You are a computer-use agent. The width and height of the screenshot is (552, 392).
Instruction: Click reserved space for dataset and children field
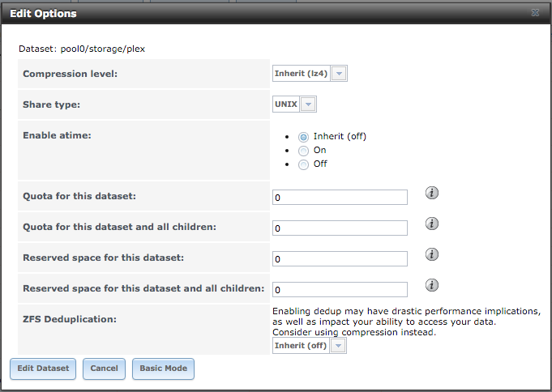coord(340,289)
